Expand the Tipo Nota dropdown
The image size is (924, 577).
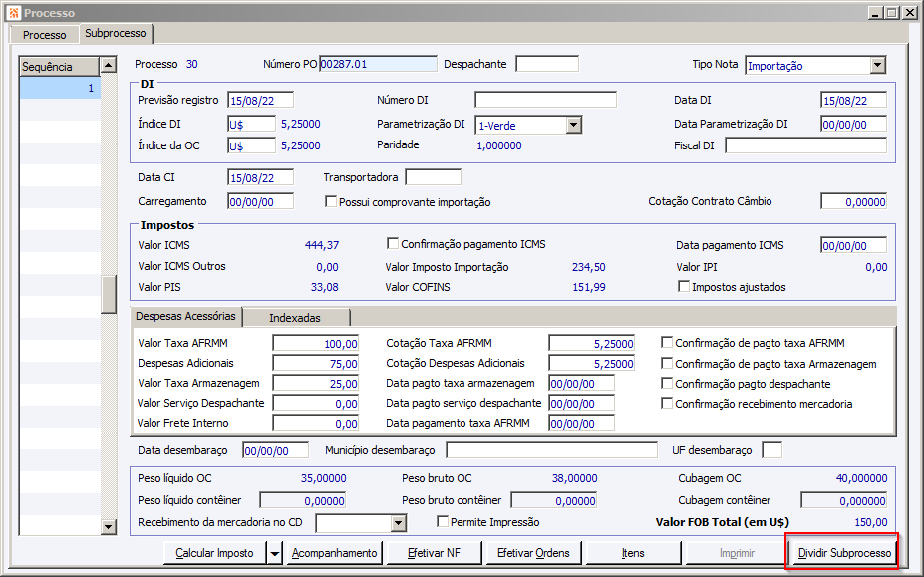877,65
